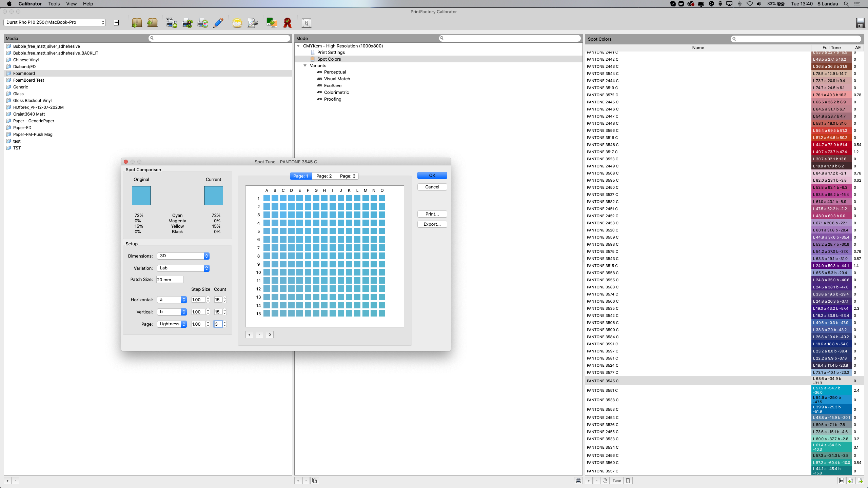This screenshot has width=868, height=488.
Task: Click the import spot colors document icon
Action: pos(850,481)
